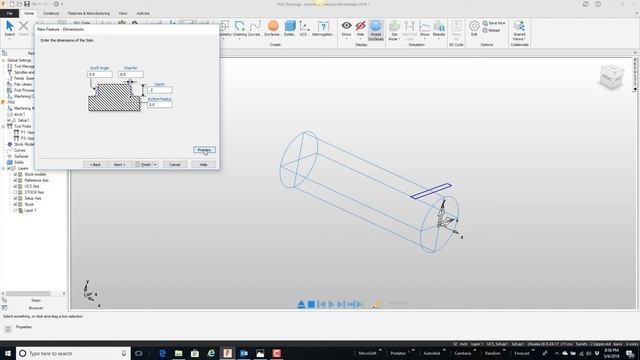Click Cancel button in dialog
640x360 pixels.
point(175,164)
